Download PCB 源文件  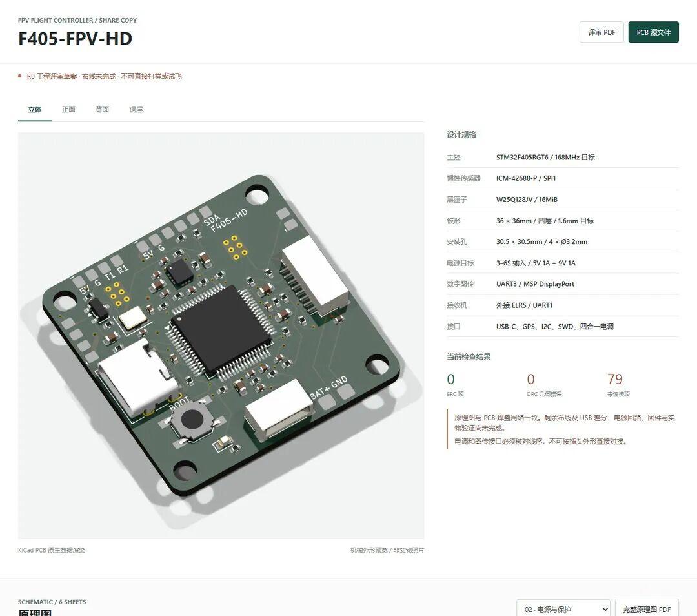click(653, 32)
